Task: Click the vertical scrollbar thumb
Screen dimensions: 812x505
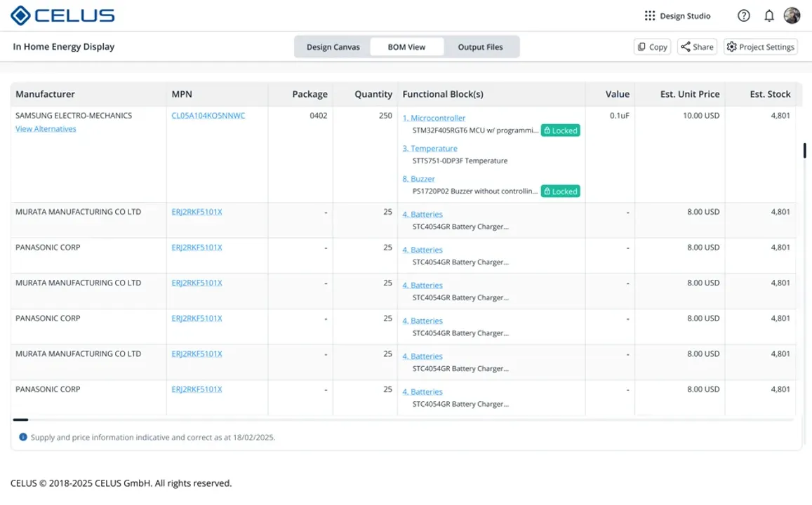Action: [x=804, y=150]
